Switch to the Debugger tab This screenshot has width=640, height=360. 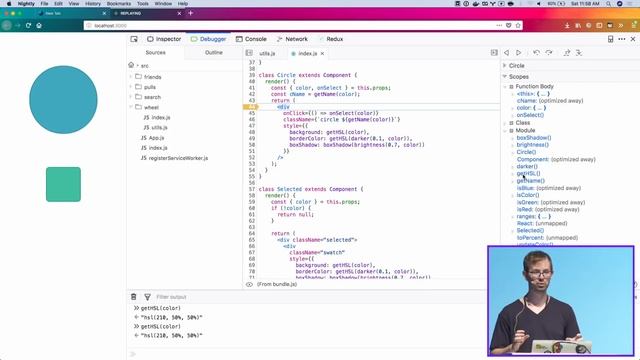(x=208, y=39)
